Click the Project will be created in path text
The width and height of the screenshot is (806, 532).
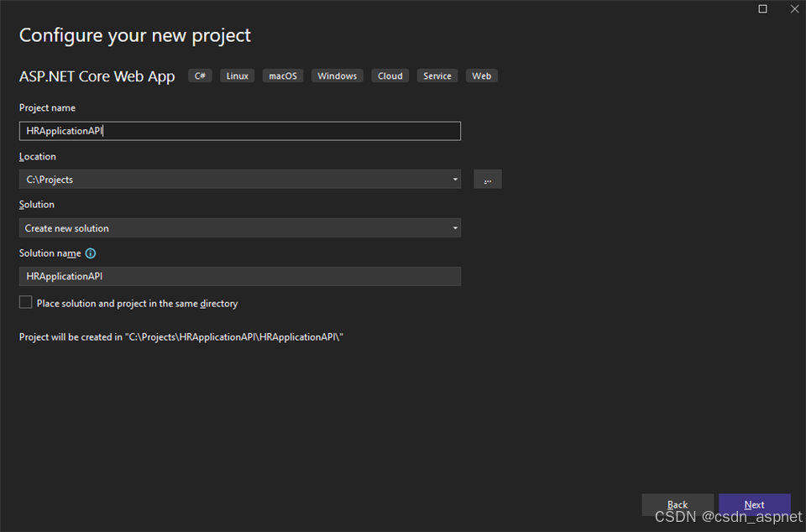click(181, 337)
